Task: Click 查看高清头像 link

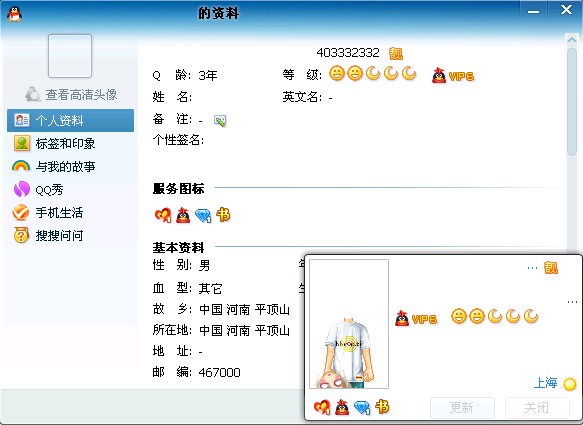Action: pyautogui.click(x=81, y=94)
